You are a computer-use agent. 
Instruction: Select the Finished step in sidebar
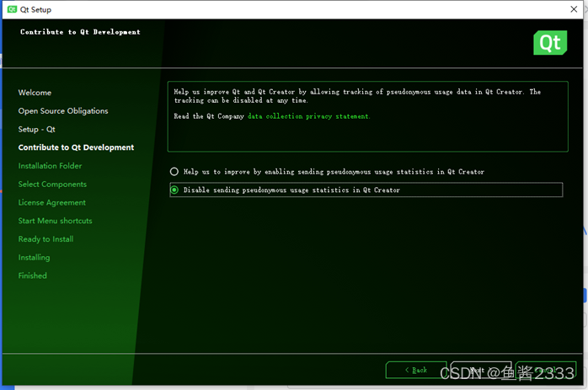click(x=32, y=275)
